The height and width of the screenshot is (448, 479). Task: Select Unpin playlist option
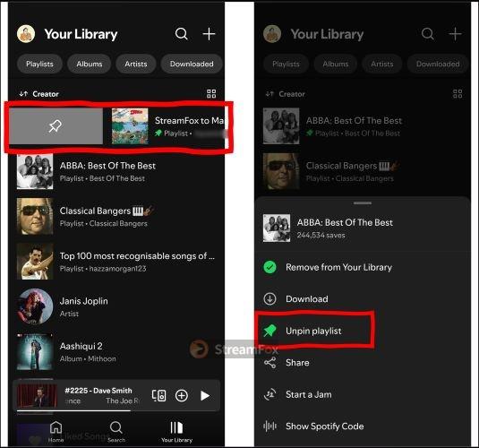pyautogui.click(x=314, y=331)
